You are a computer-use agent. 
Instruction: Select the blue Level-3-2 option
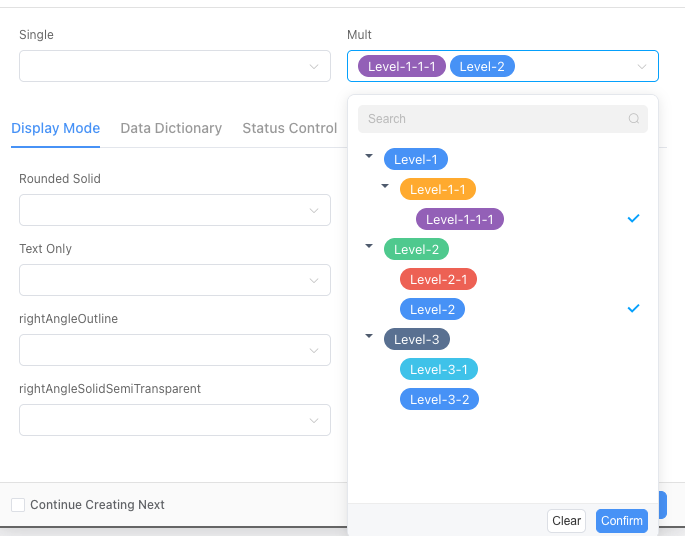[439, 399]
